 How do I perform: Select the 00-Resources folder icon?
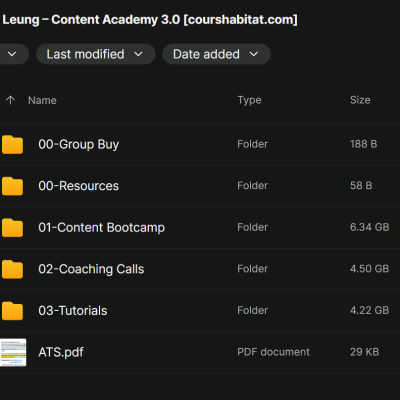coord(12,186)
